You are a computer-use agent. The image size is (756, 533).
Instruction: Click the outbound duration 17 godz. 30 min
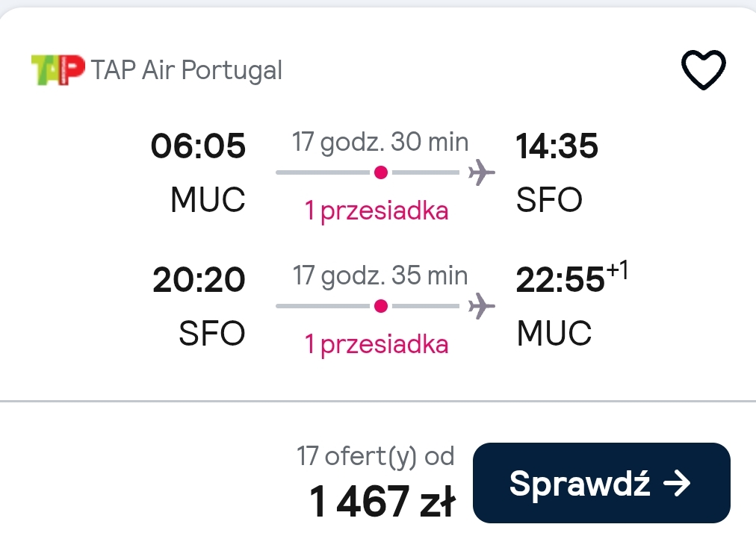[x=380, y=142]
